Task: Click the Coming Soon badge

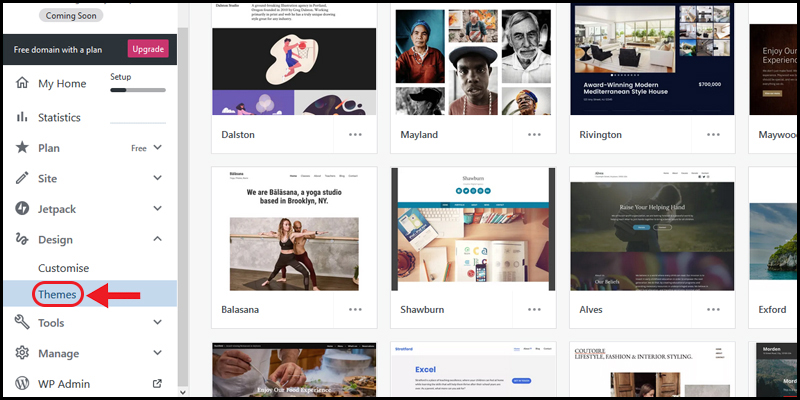Action: point(71,15)
